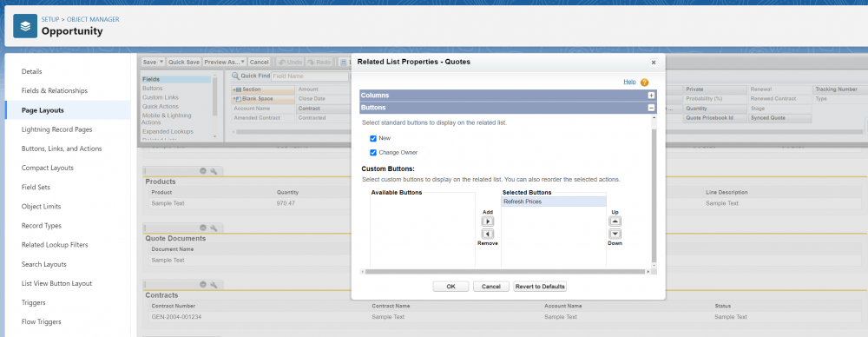Click the Remove arrow button
The height and width of the screenshot is (337, 868).
click(x=487, y=234)
